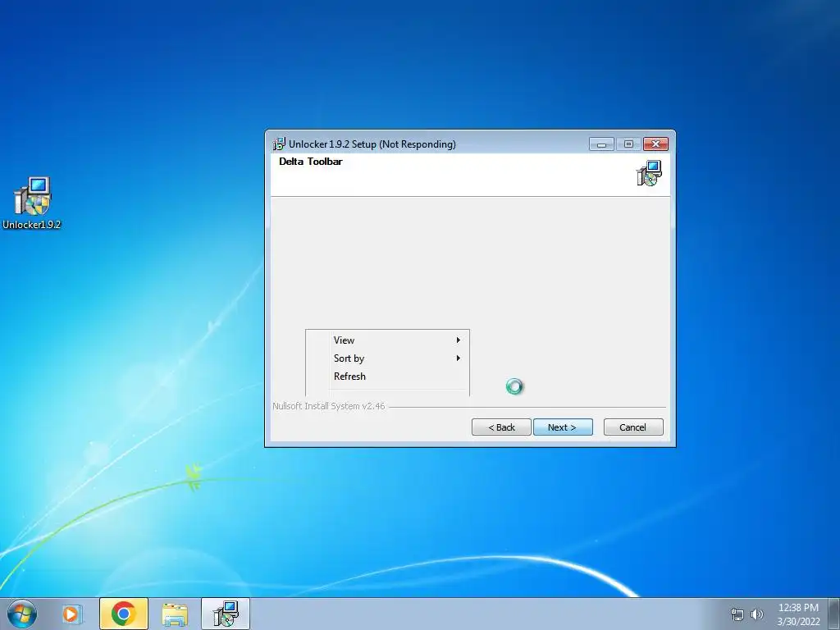This screenshot has width=840, height=630.
Task: Open the Windows Start menu orb
Action: point(21,614)
